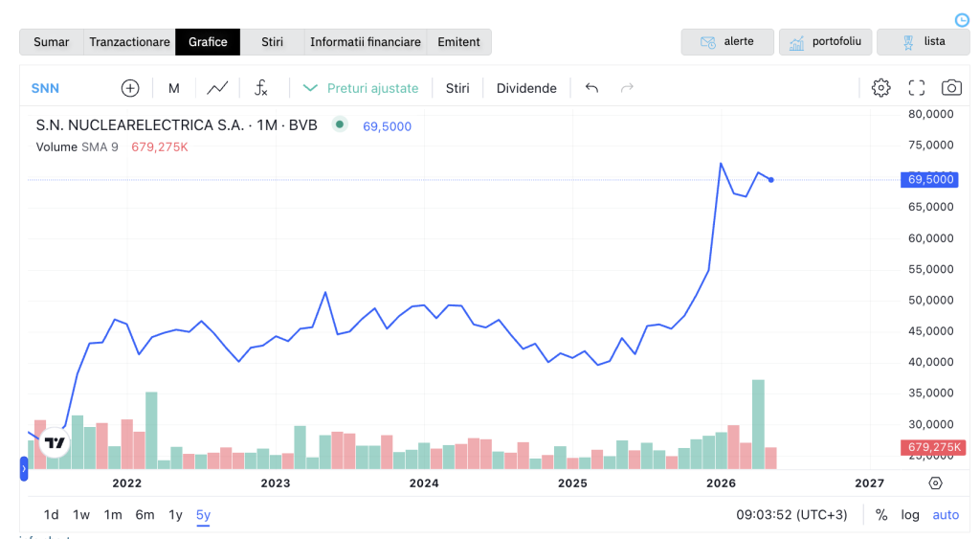Click the legend price value 69,5000
Screen dimensions: 980x539
pyautogui.click(x=387, y=126)
